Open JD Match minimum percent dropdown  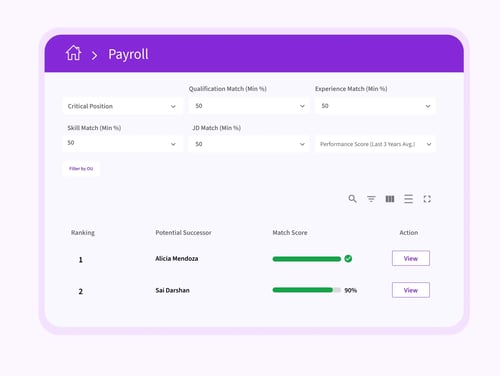(x=249, y=144)
